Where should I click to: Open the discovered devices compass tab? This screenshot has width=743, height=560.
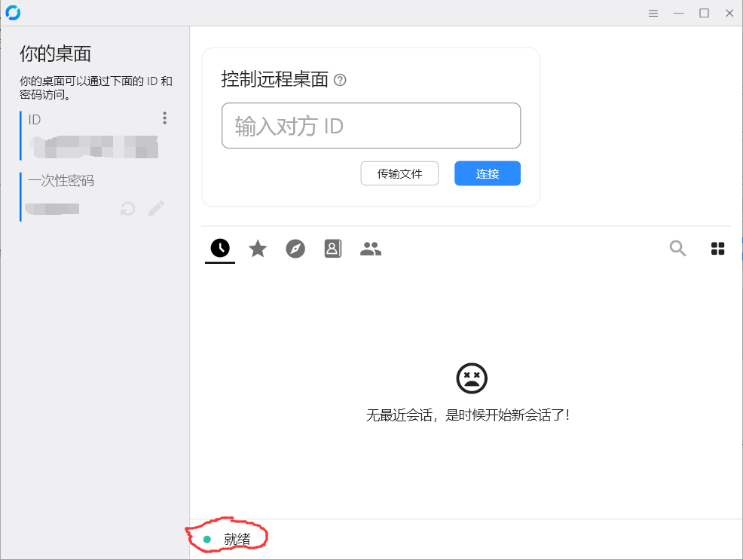[x=295, y=248]
